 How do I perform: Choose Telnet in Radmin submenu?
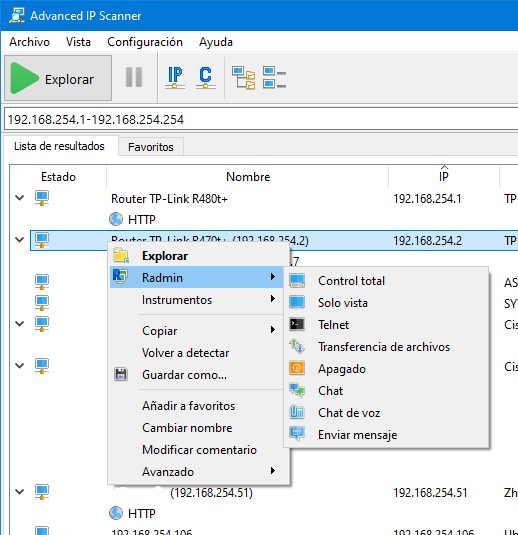tap(386, 324)
